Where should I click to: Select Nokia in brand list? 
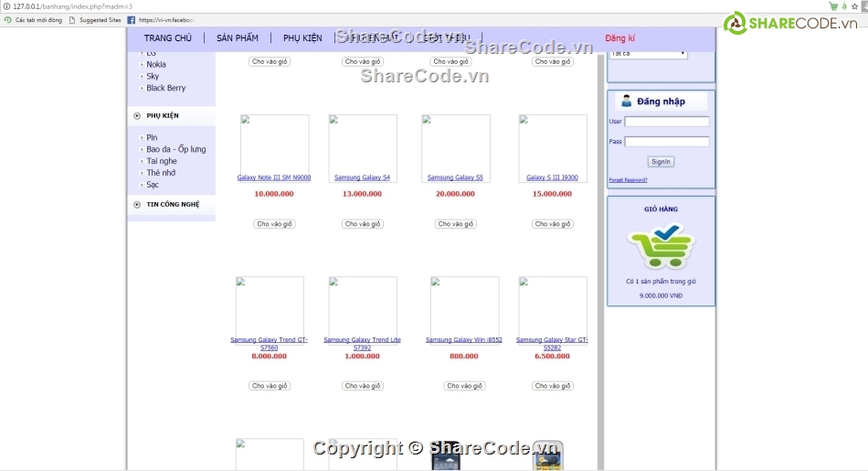tap(156, 64)
